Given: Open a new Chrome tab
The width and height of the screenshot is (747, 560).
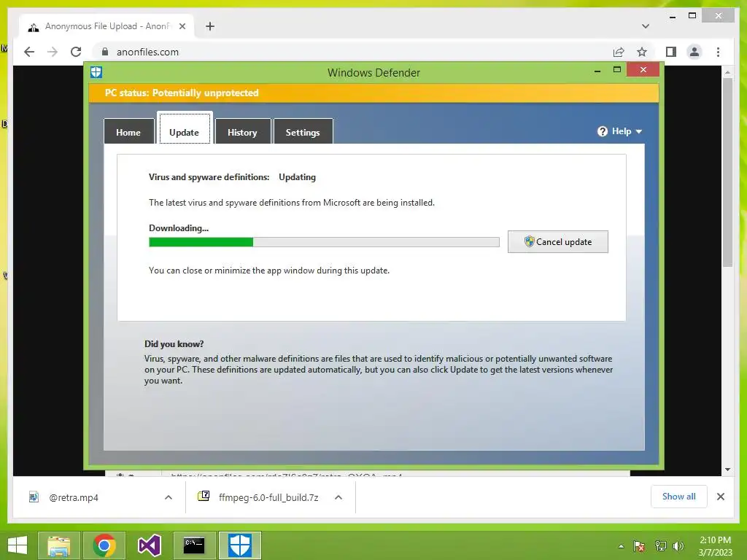Looking at the screenshot, I should (x=210, y=26).
